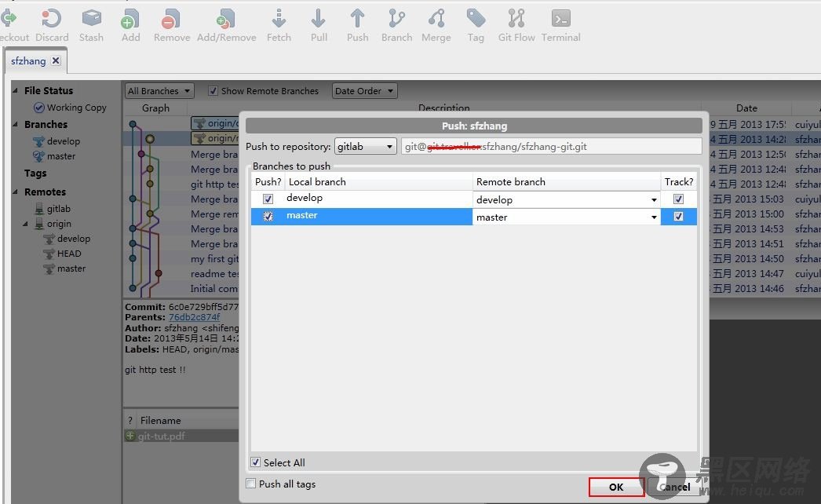Uncheck Push for master branch
This screenshot has height=504, width=821.
[268, 217]
